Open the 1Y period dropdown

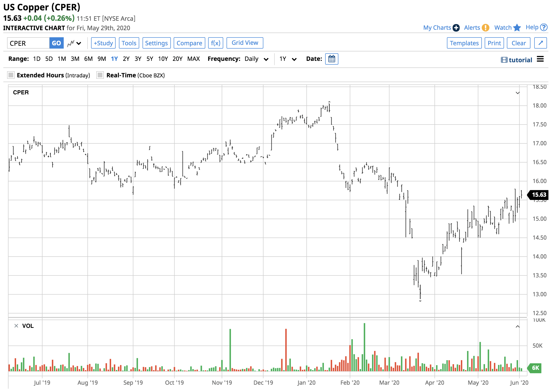pos(289,59)
